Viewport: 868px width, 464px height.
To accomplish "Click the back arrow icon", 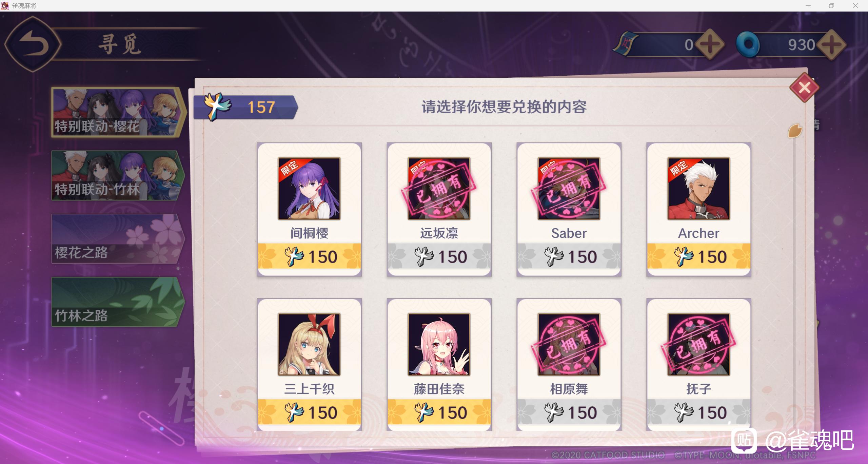I will click(x=33, y=44).
